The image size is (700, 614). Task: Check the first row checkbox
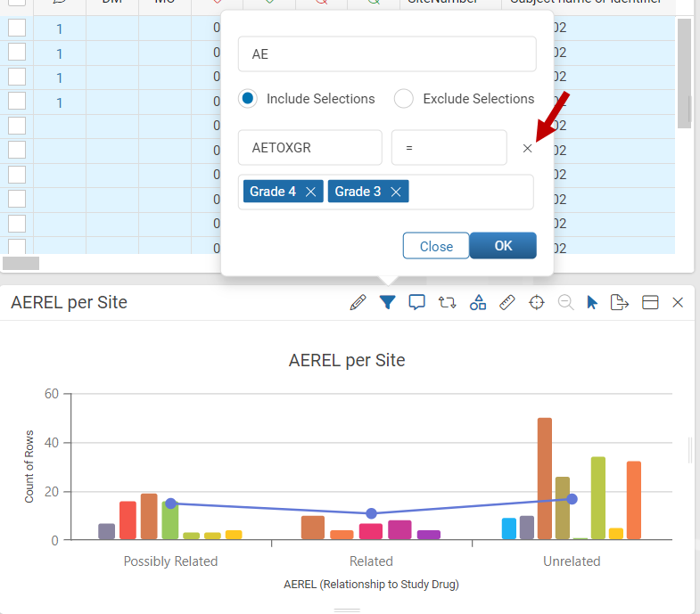pyautogui.click(x=17, y=28)
